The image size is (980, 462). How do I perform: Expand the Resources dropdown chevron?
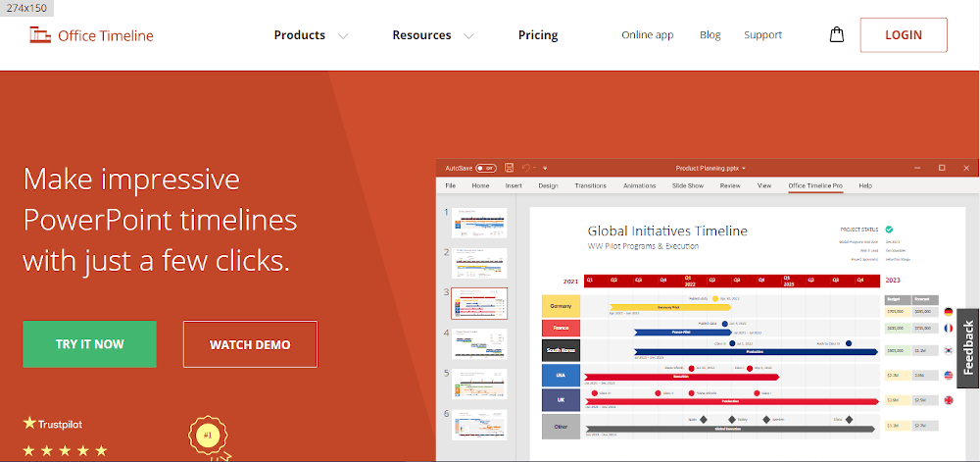pos(468,36)
